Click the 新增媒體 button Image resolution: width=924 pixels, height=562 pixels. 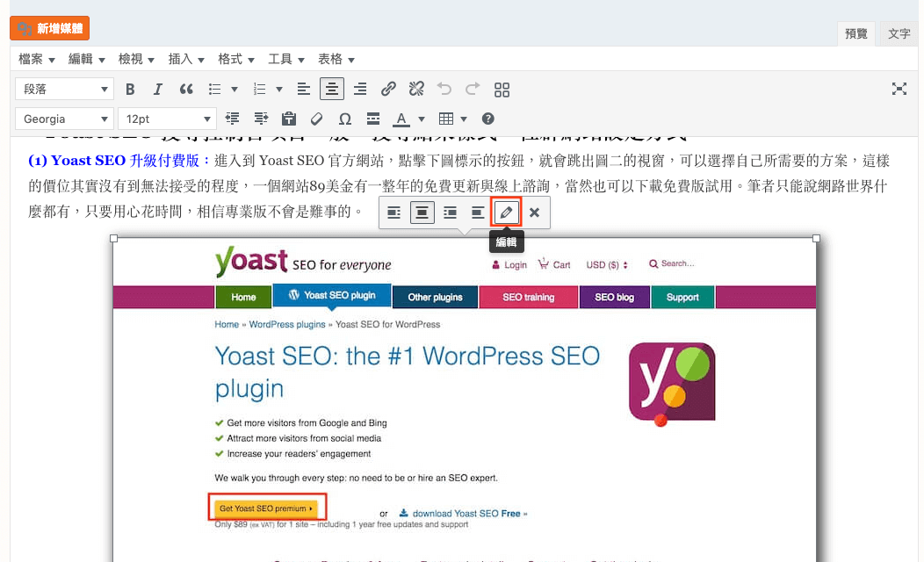(50, 28)
